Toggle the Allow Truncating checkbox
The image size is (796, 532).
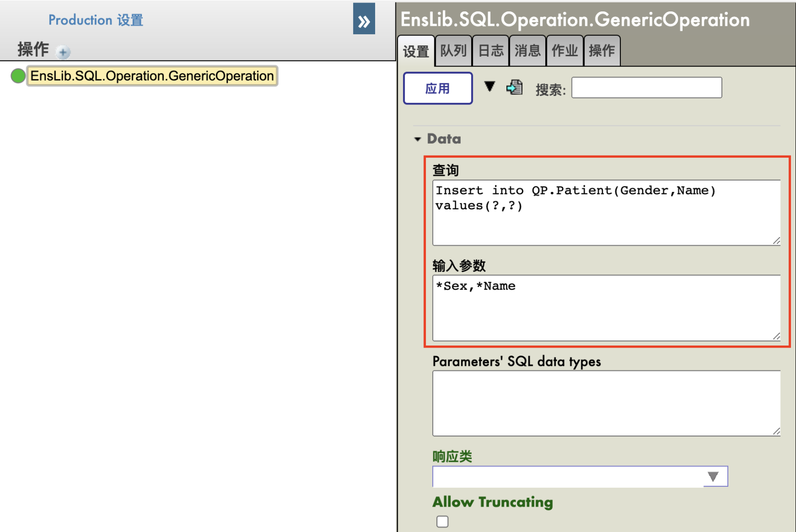click(x=442, y=521)
